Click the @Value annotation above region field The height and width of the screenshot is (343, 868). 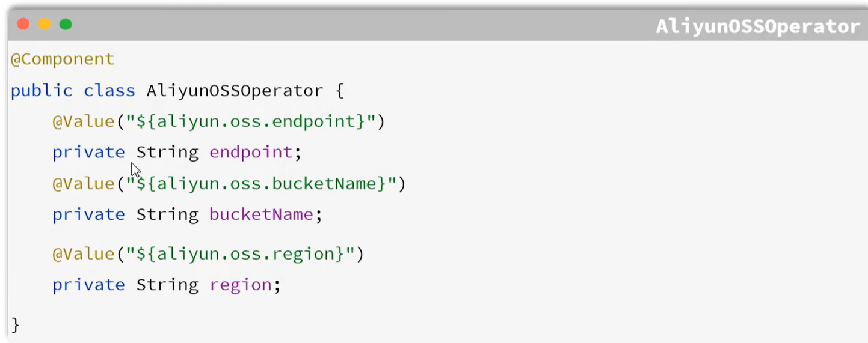83,254
